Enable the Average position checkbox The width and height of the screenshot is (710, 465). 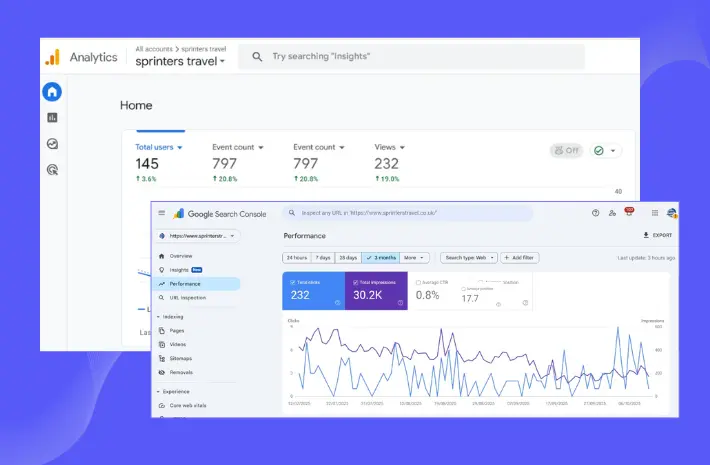pyautogui.click(x=463, y=289)
